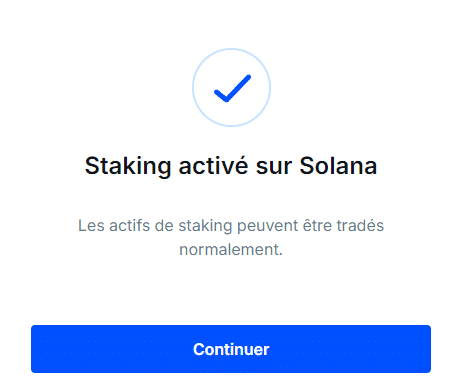Click the word 'peuvent' in the gray text
Viewport: 459px width, 391px height.
click(x=267, y=226)
